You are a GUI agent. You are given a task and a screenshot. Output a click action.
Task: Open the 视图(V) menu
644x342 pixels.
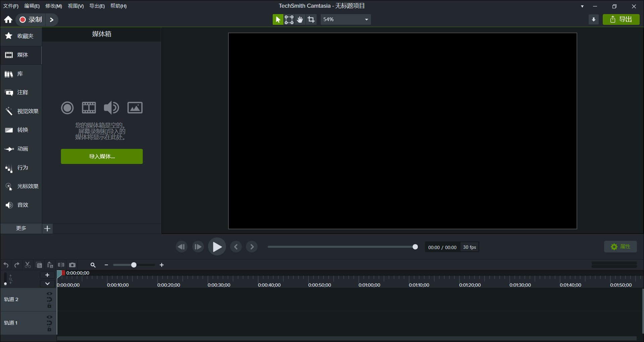tap(76, 6)
